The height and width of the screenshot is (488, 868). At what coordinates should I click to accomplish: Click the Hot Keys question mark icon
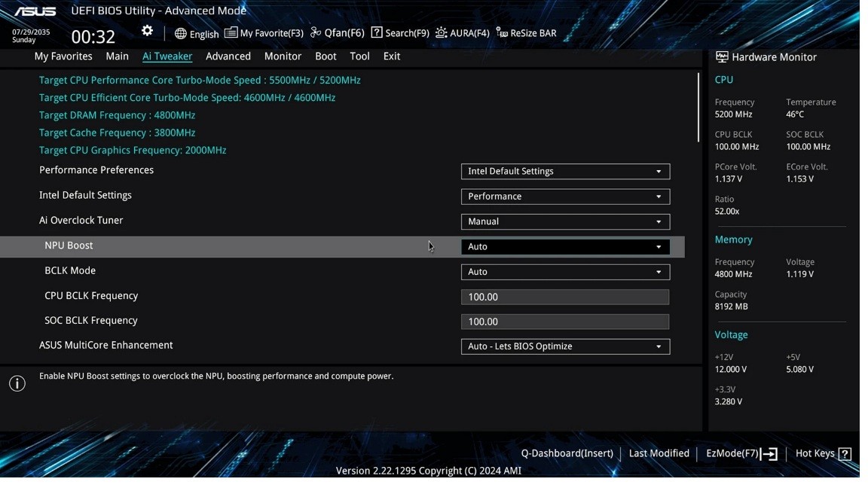click(x=845, y=454)
